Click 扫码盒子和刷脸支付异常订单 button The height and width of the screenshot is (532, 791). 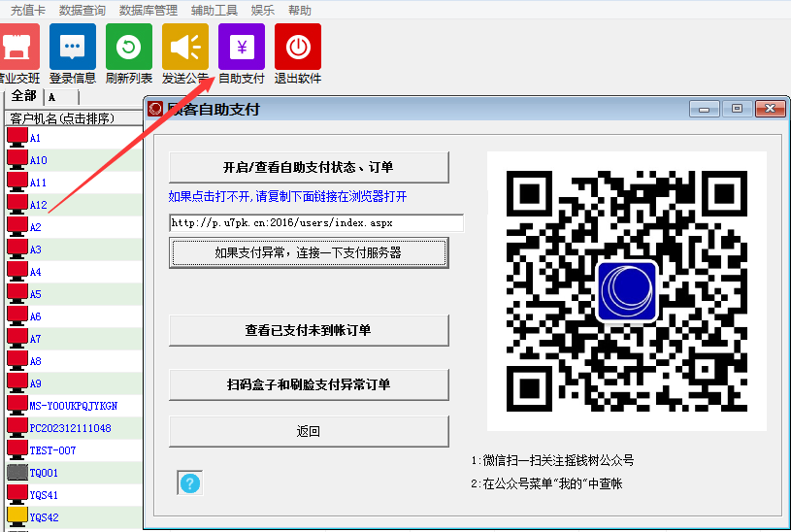309,384
